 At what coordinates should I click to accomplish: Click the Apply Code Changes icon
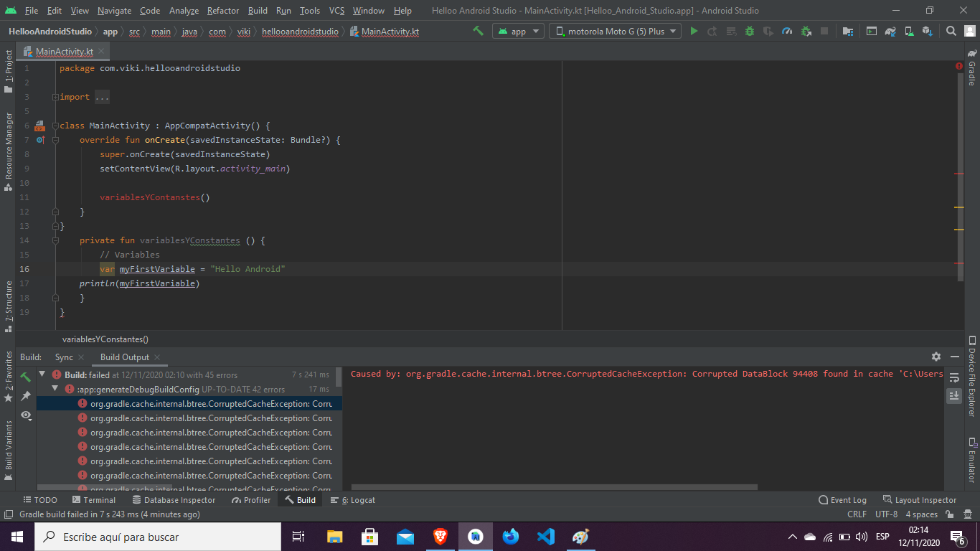[x=731, y=31]
